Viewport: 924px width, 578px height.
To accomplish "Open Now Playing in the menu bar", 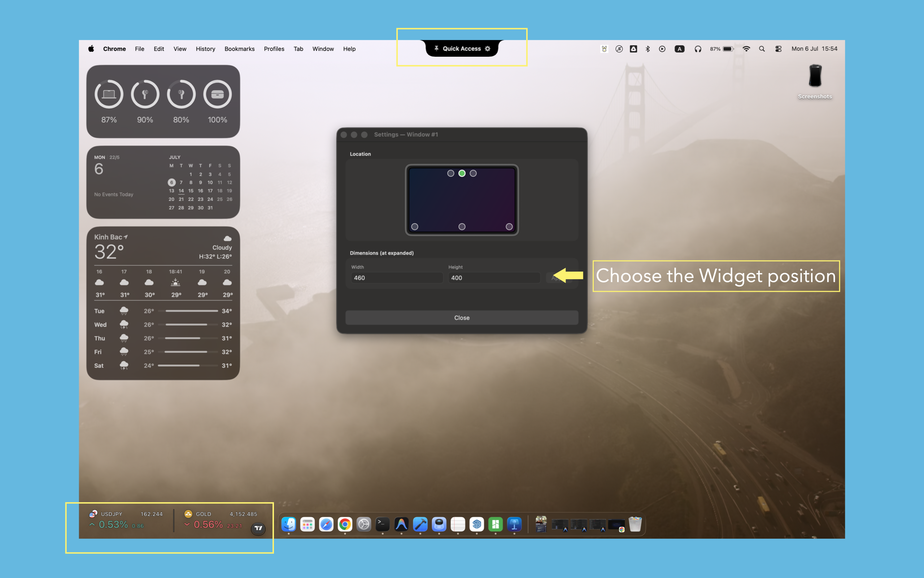I will coord(662,49).
